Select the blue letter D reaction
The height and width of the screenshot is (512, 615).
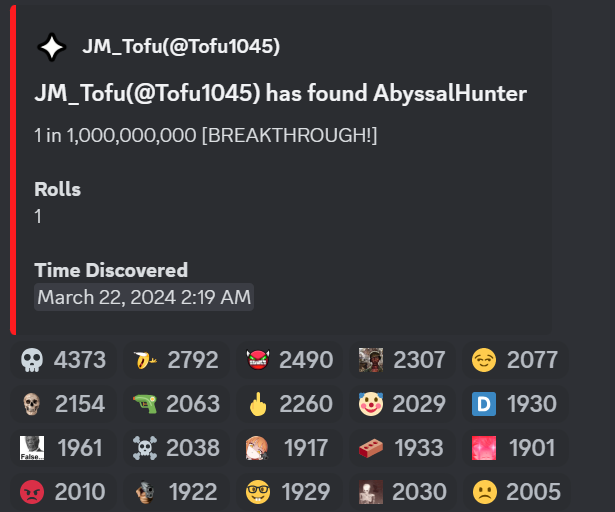click(x=512, y=404)
